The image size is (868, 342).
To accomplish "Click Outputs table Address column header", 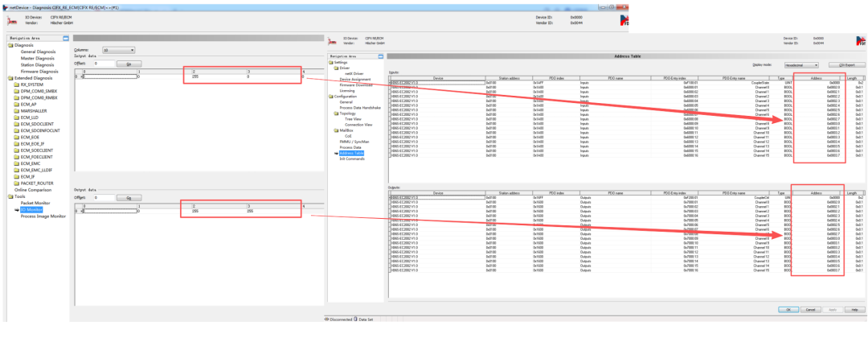I will click(817, 193).
